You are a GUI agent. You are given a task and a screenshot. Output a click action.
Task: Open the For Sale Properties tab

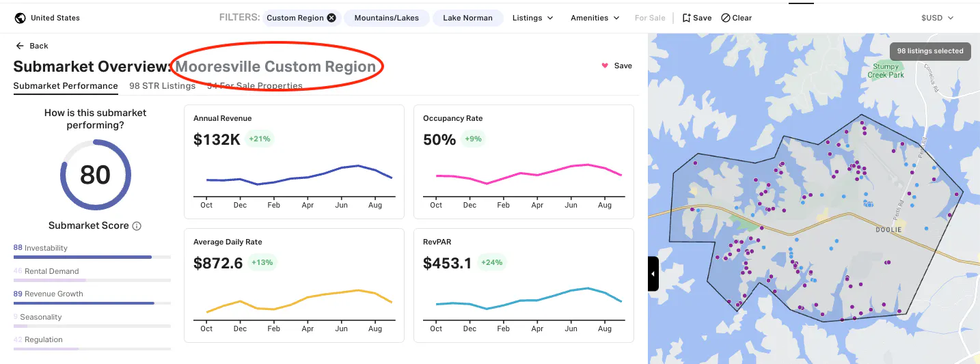255,86
